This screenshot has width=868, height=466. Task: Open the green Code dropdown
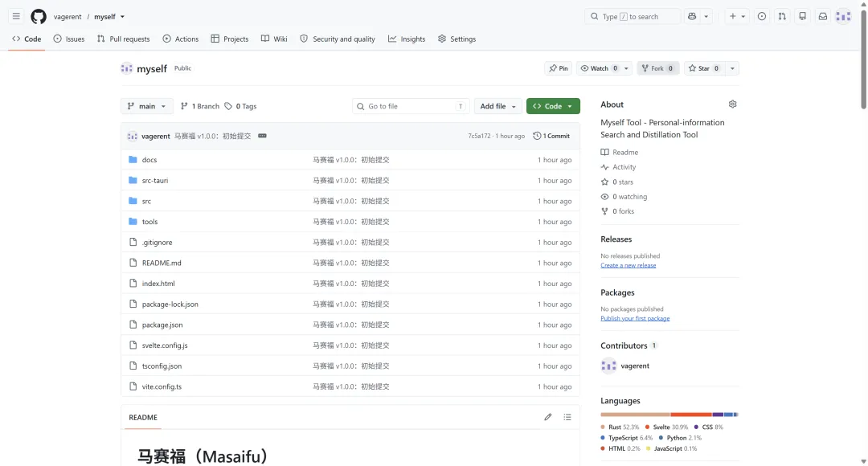[x=553, y=106]
